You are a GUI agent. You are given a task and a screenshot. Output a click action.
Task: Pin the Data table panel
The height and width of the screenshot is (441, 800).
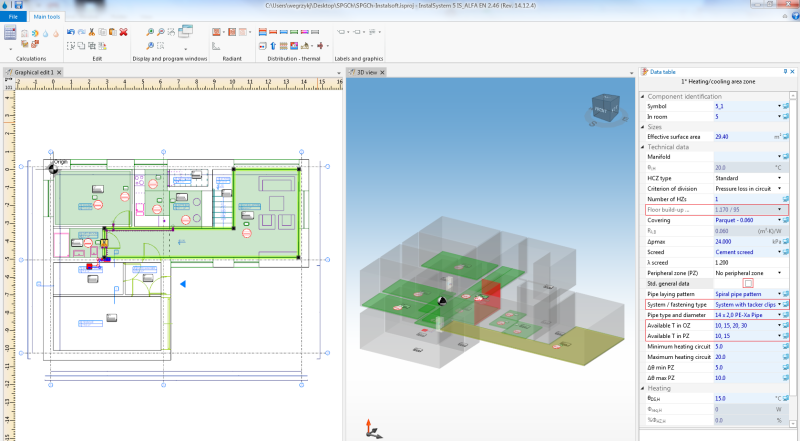(785, 72)
